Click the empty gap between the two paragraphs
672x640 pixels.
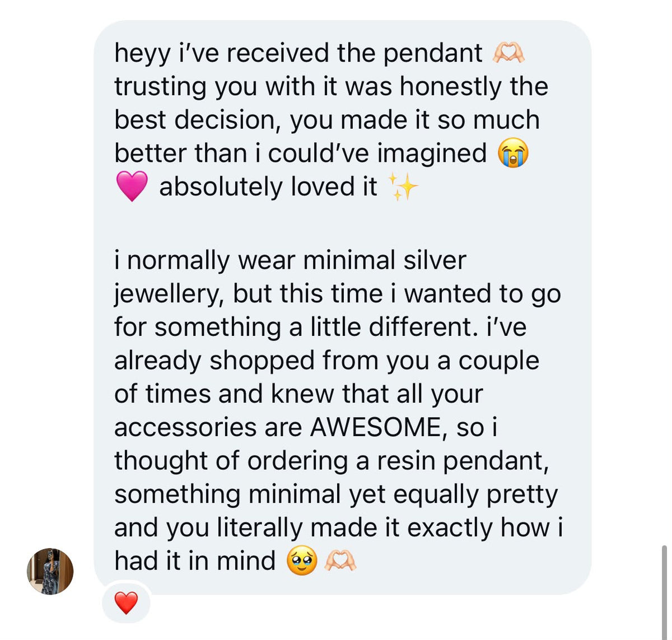tap(342, 224)
